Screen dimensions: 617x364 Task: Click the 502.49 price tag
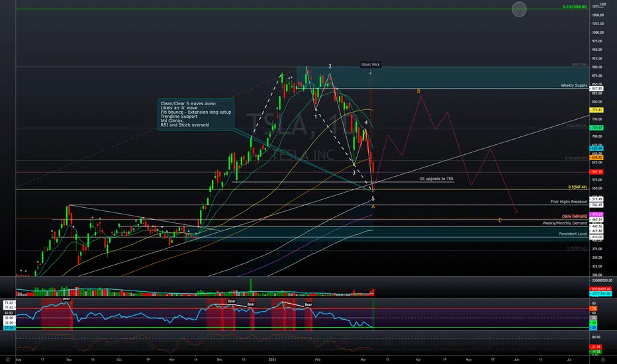[596, 205]
